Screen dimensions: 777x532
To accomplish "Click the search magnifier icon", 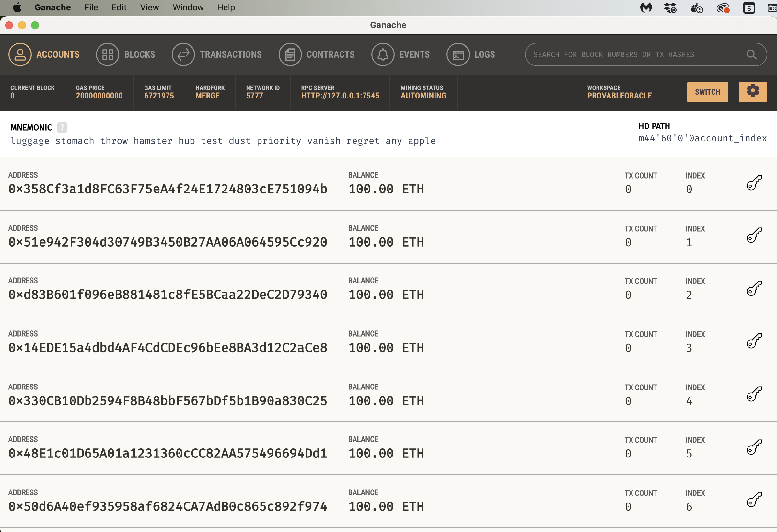I will click(751, 54).
